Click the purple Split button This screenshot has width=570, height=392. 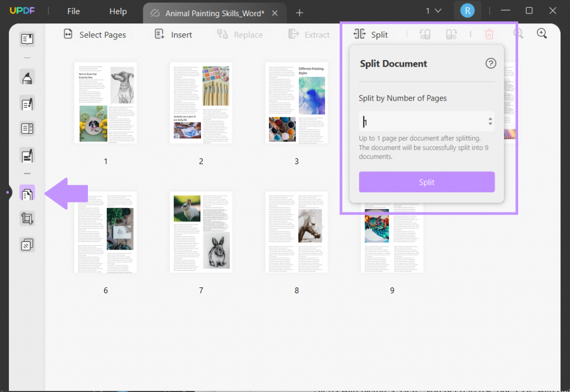pos(426,182)
